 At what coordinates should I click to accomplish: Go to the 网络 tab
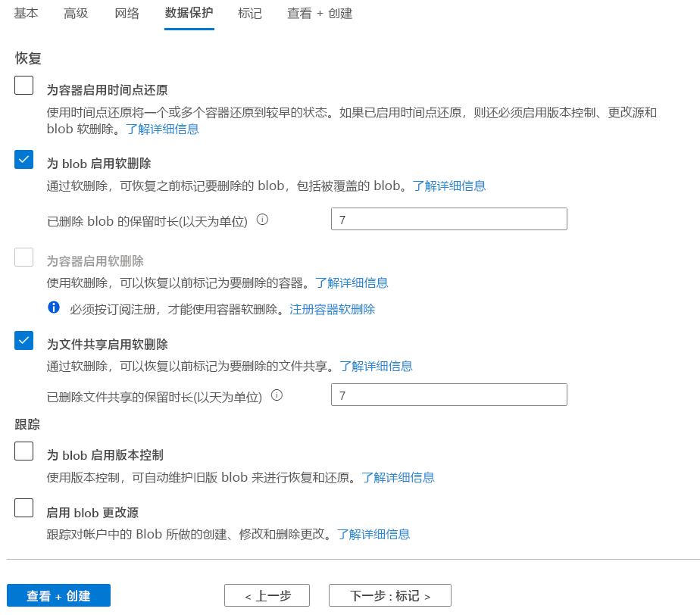pyautogui.click(x=127, y=14)
